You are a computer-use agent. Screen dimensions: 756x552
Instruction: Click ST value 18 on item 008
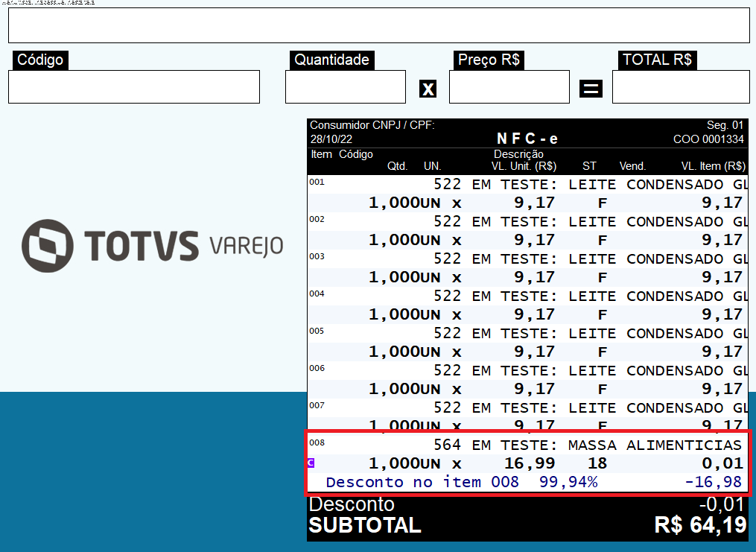(597, 463)
